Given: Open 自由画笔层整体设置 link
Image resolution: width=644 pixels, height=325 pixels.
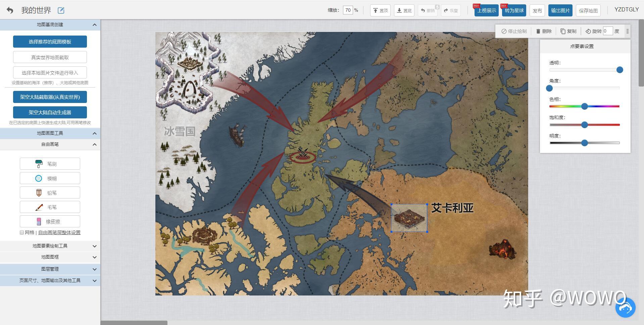Looking at the screenshot, I should point(59,232).
